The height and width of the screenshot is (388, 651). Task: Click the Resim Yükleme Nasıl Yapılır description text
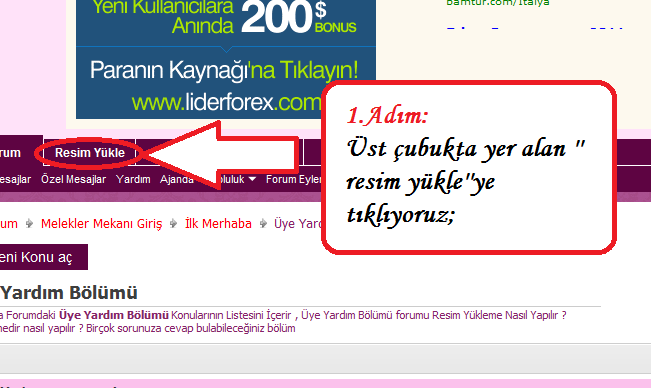(499, 315)
